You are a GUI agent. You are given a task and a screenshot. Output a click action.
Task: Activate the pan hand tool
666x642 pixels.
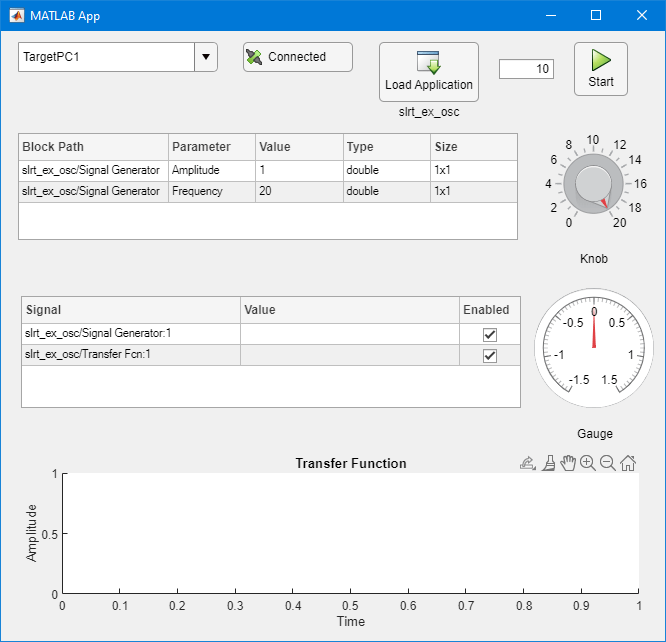point(568,463)
